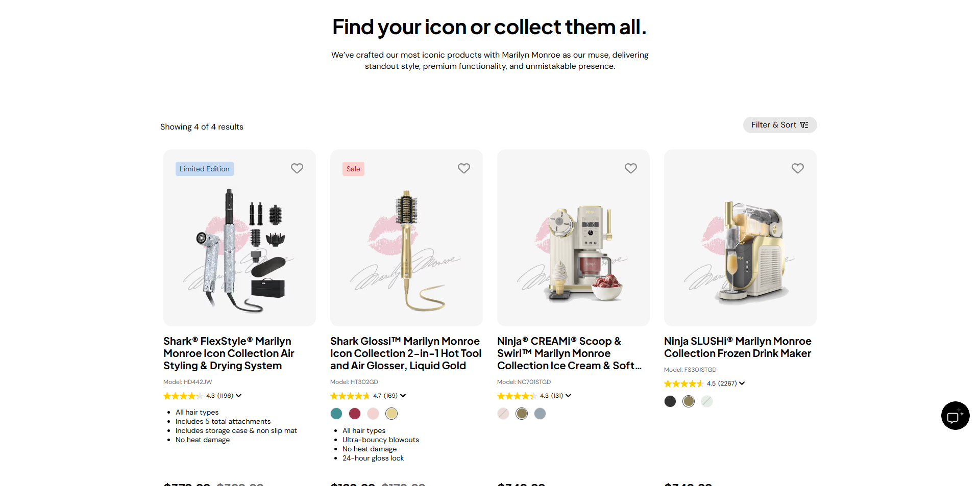Select the blue-gray CREAMi swatch
Viewport: 980px width, 486px height.
pyautogui.click(x=540, y=414)
